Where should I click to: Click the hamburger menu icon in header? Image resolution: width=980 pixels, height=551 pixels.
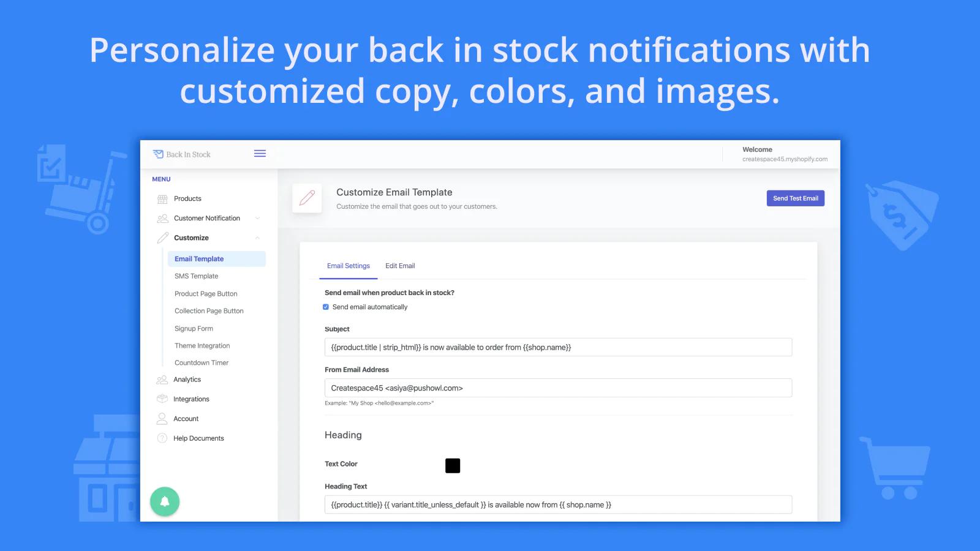click(x=260, y=154)
